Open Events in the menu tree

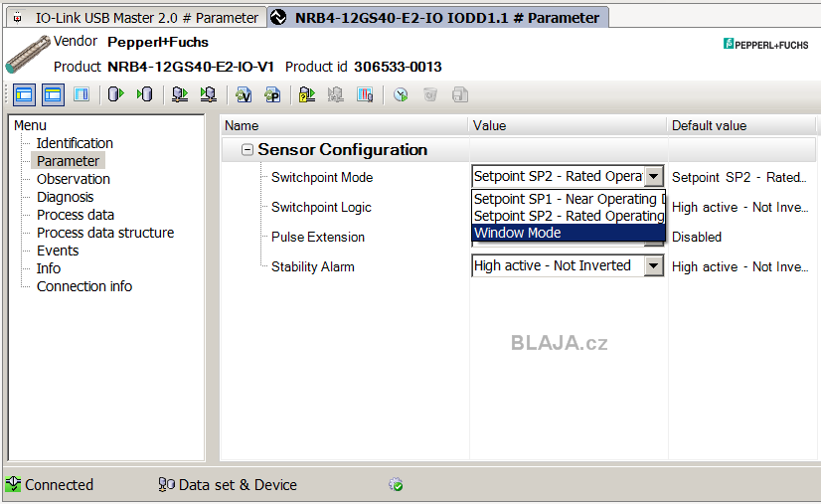click(x=58, y=251)
